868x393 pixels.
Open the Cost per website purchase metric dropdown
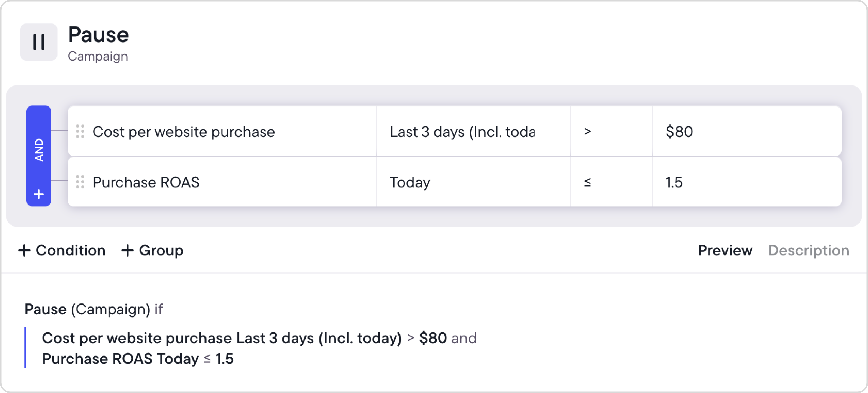(x=222, y=131)
